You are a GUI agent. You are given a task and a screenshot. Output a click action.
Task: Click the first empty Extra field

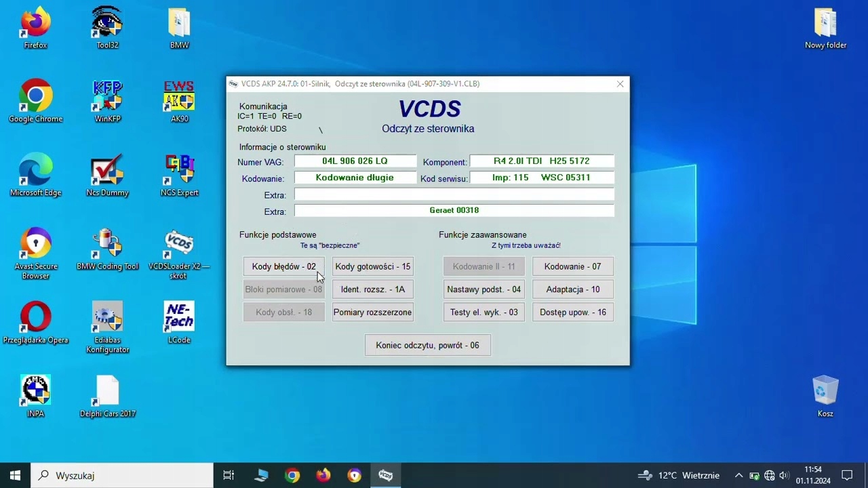pos(454,195)
